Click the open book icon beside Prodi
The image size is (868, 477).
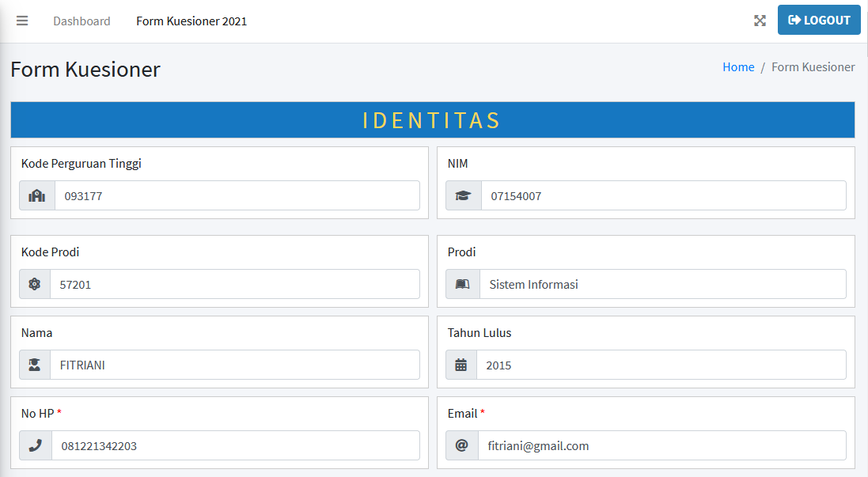click(462, 285)
